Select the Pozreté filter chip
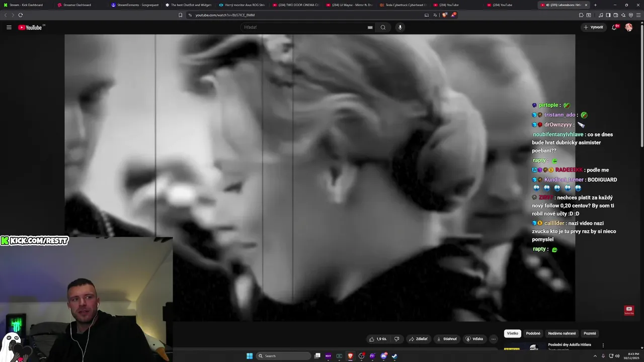The width and height of the screenshot is (644, 362). click(x=590, y=333)
